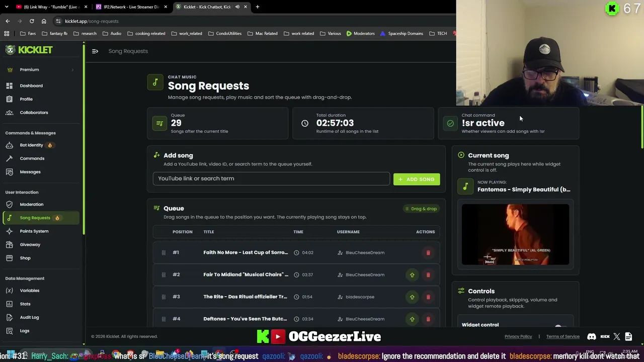This screenshot has height=362, width=644.
Task: Open the Messages page
Action: pyautogui.click(x=30, y=172)
